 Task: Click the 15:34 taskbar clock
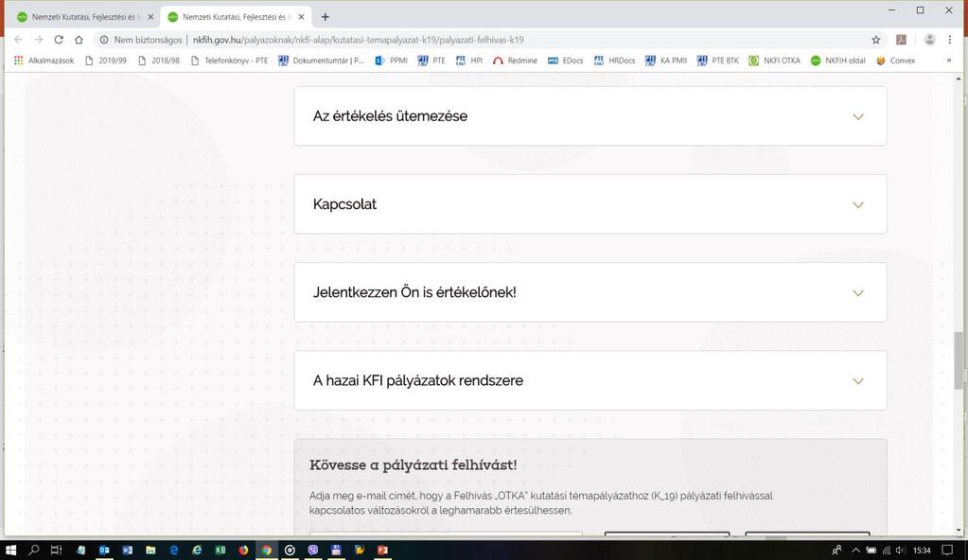pos(922,551)
